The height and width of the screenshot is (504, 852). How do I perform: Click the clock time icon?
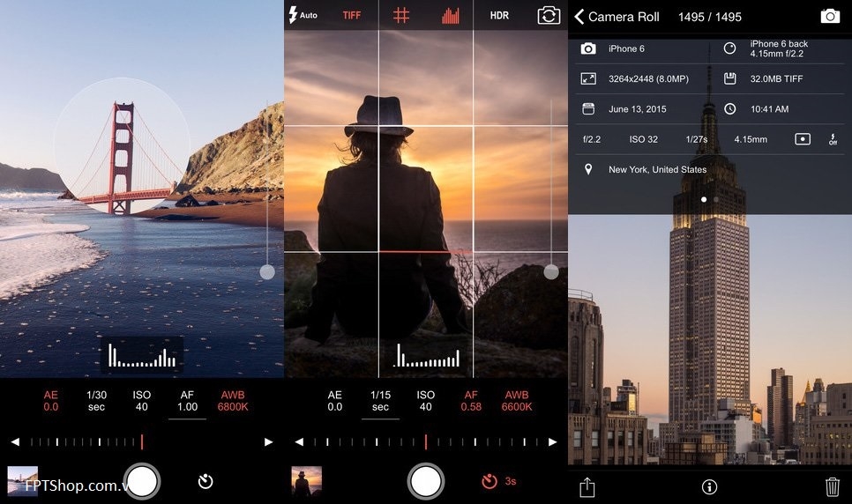pyautogui.click(x=729, y=108)
